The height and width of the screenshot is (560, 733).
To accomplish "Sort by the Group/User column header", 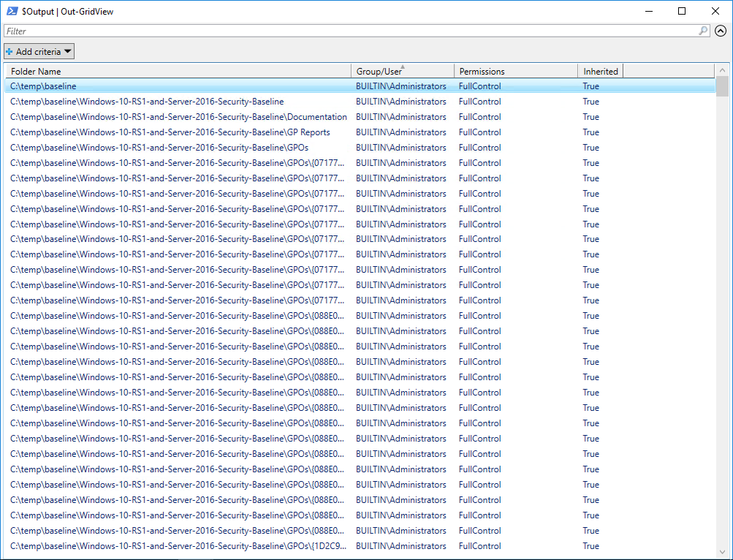I will (x=403, y=71).
